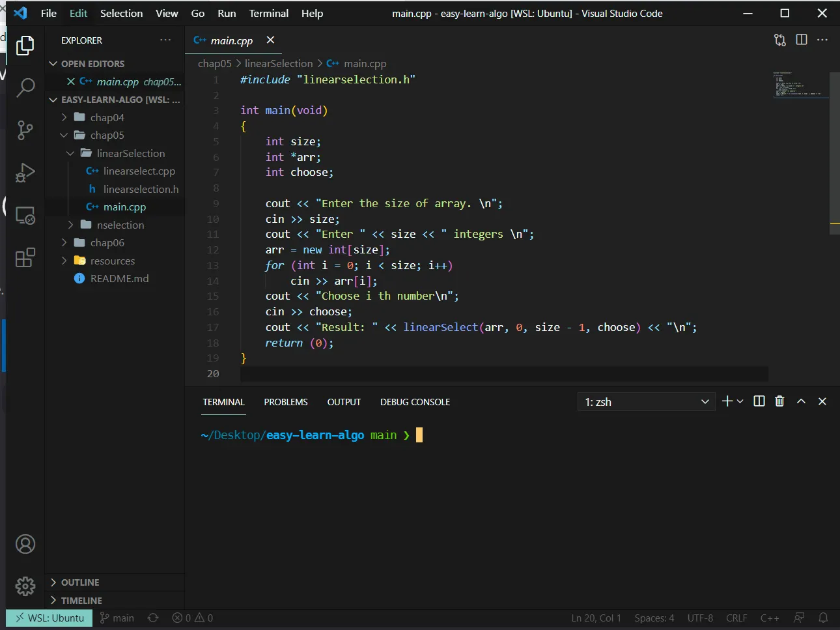The height and width of the screenshot is (630, 840).
Task: Open the Run and Debug view
Action: [x=25, y=173]
